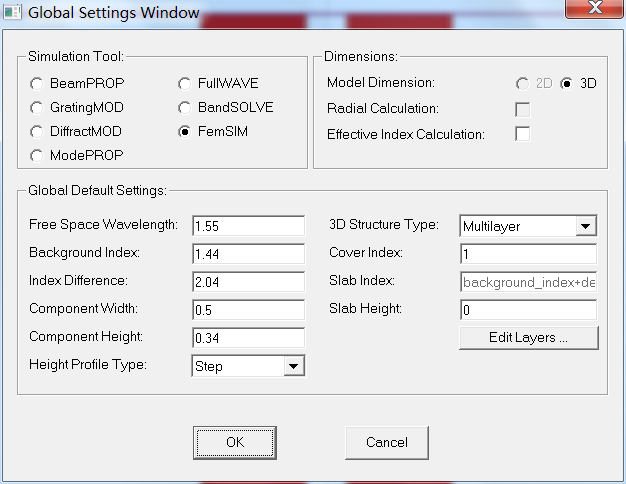
Task: Select the FemSIM radio button
Action: 184,131
